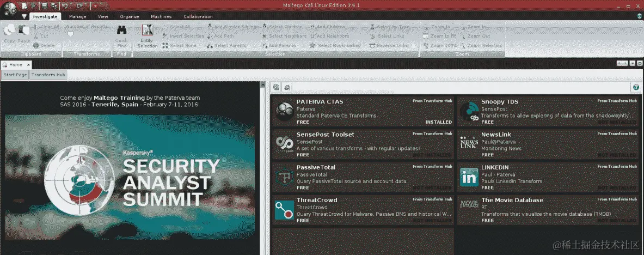Click Select All in the ribbon
The width and height of the screenshot is (644, 255).
tap(176, 27)
